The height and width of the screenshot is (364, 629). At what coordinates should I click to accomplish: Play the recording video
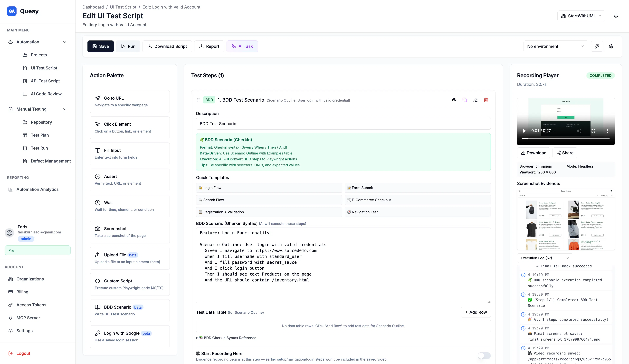point(524,131)
